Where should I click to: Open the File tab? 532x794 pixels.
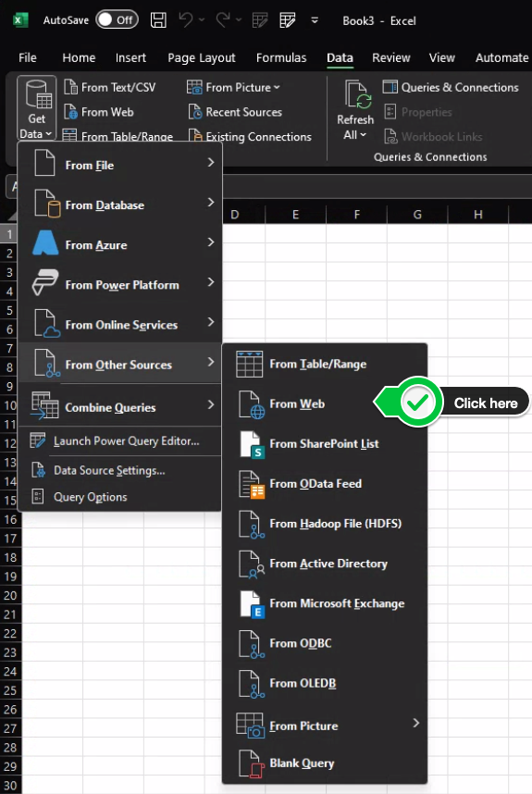pos(28,57)
